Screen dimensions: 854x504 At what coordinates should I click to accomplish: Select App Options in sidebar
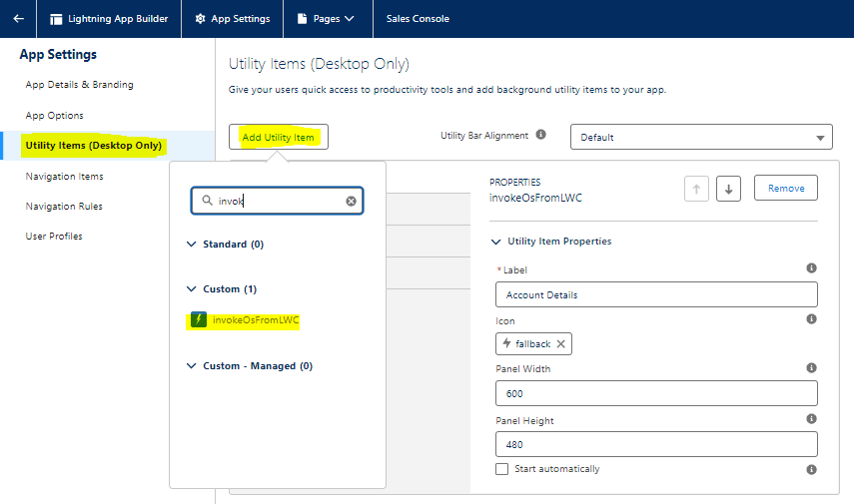[x=55, y=116]
